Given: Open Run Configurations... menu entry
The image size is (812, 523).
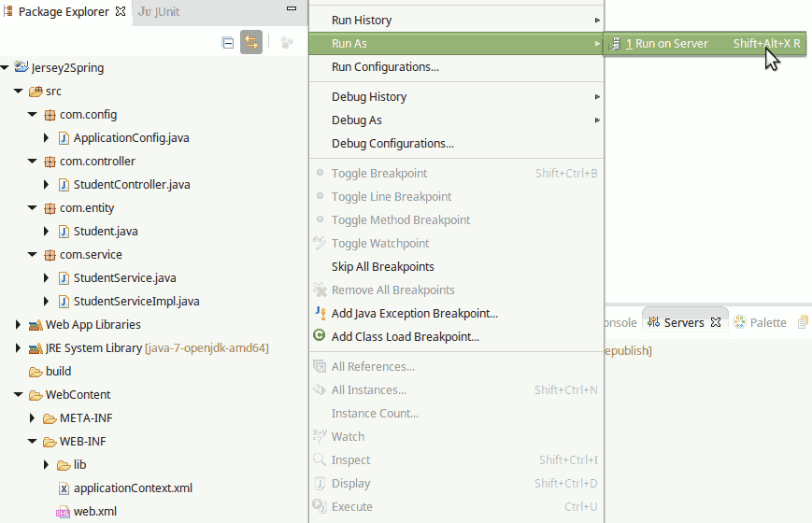Looking at the screenshot, I should coord(385,67).
